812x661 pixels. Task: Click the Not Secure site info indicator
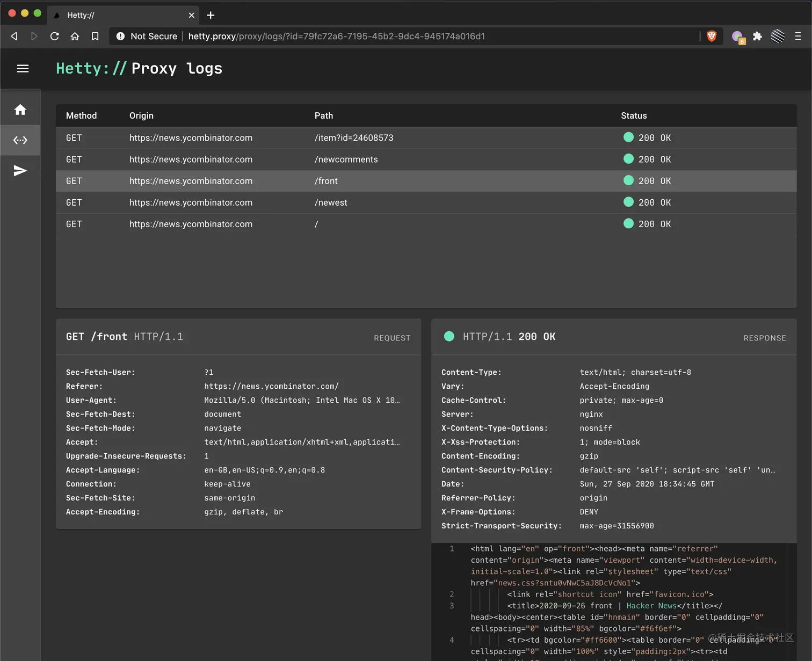(x=147, y=36)
